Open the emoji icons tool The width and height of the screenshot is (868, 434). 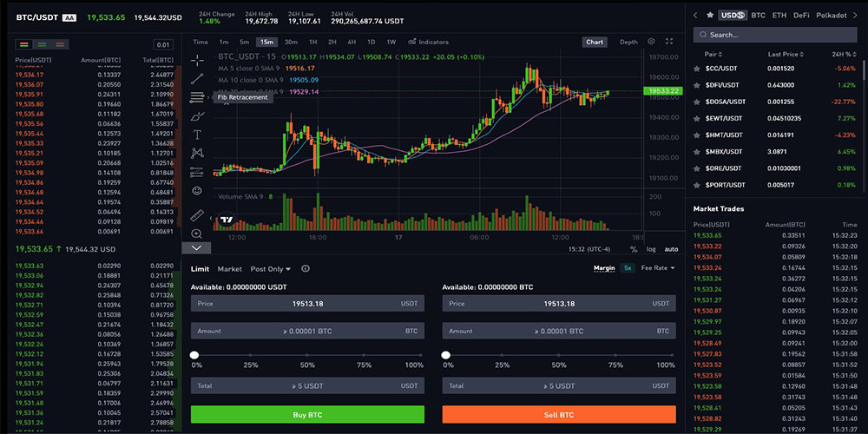[x=197, y=190]
